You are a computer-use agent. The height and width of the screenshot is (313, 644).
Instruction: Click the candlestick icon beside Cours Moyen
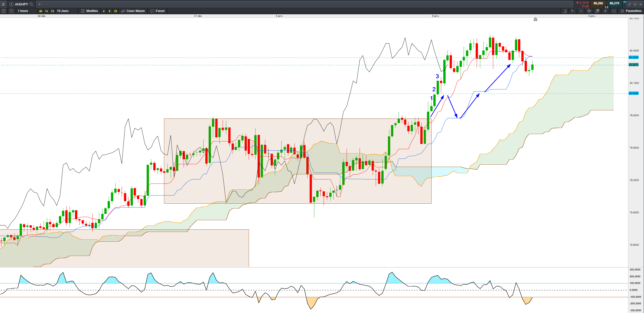(x=123, y=11)
